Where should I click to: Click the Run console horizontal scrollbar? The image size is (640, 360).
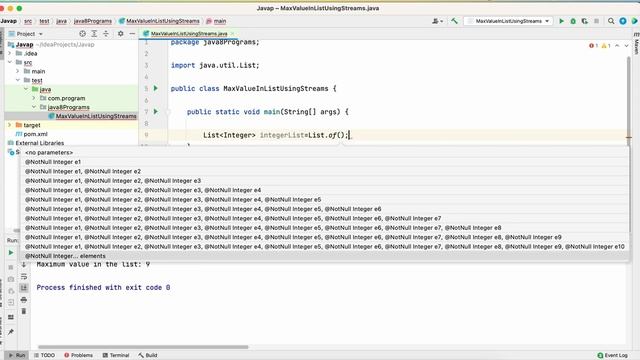(x=143, y=347)
